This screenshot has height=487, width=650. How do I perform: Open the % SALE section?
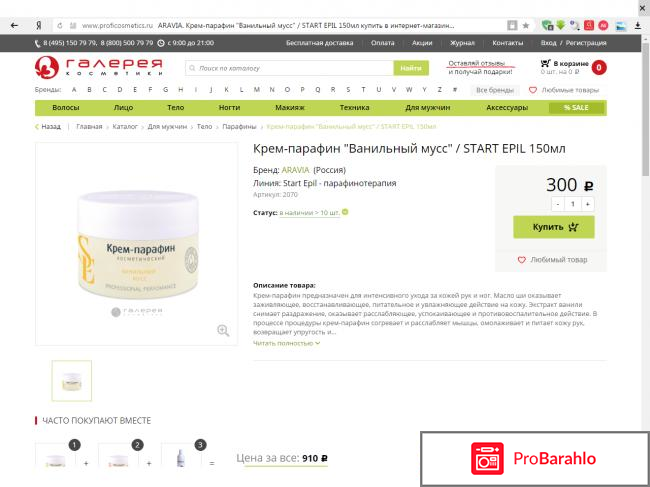[x=576, y=108]
